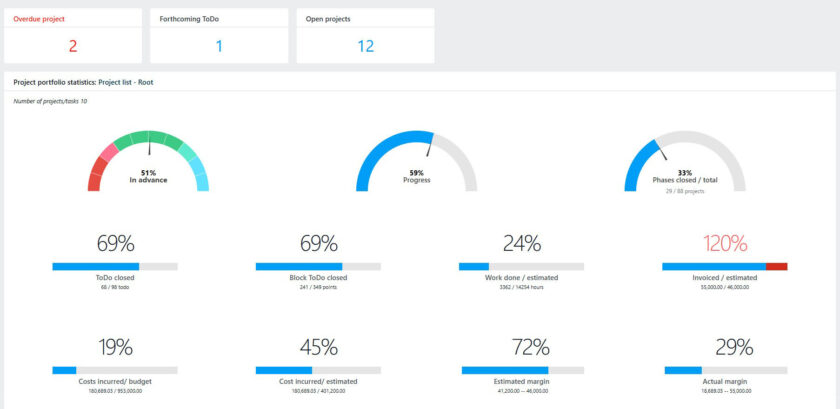Click the Work done / estimated bar

521,266
